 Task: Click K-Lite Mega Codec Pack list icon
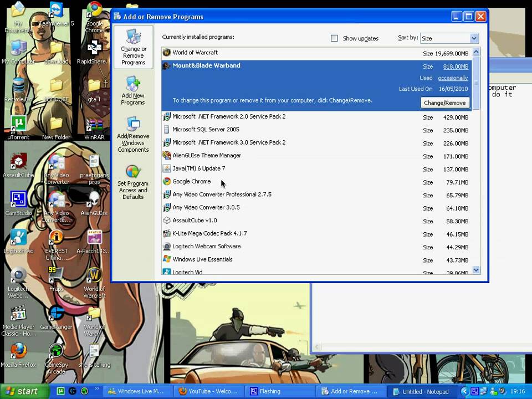coord(167,233)
